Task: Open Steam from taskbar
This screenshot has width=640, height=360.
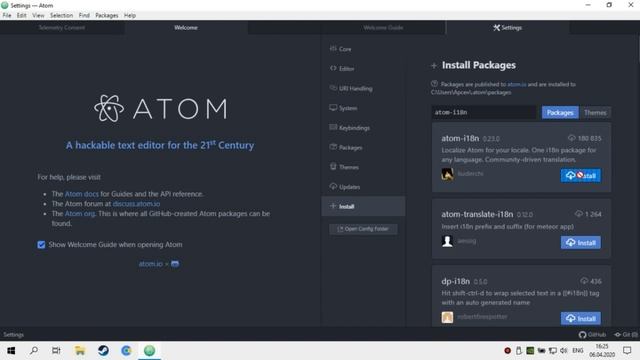Action: [103, 351]
